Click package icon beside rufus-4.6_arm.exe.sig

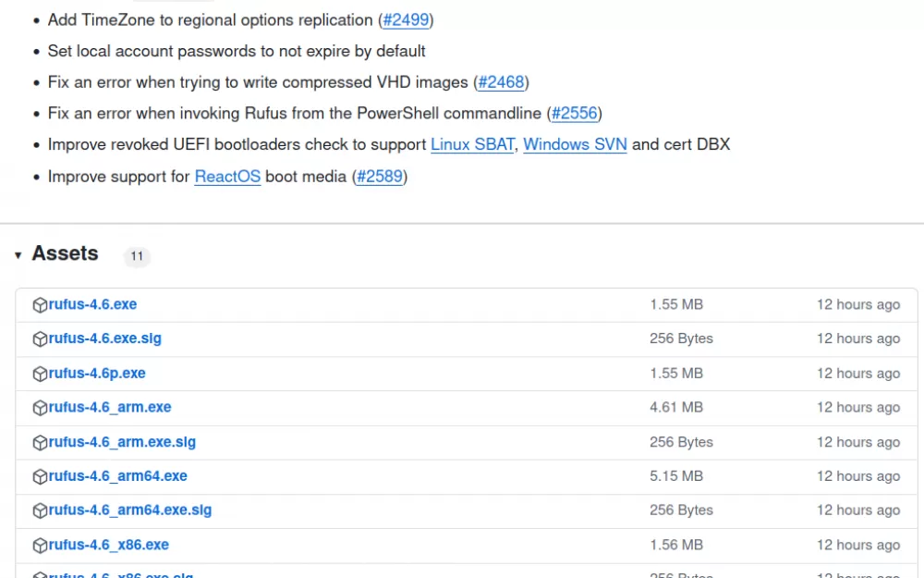(40, 442)
